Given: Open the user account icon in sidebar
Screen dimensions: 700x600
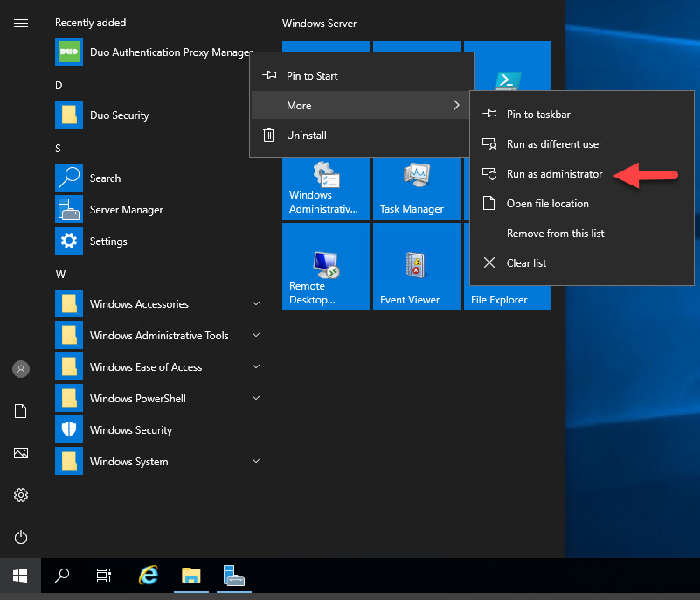Looking at the screenshot, I should pyautogui.click(x=20, y=369).
